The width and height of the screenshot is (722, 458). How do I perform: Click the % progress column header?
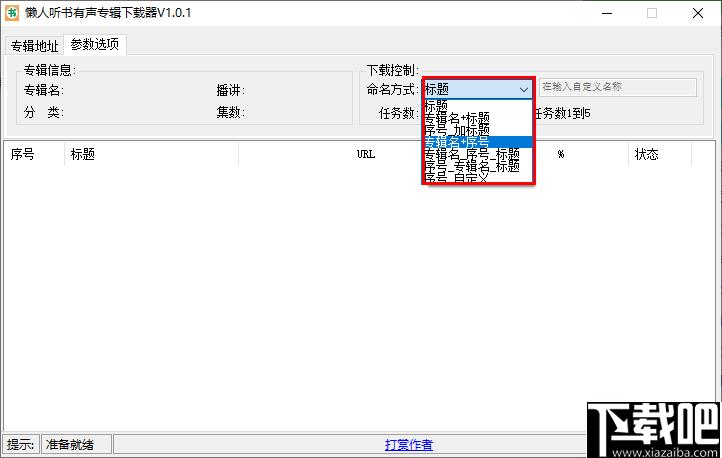tap(561, 154)
